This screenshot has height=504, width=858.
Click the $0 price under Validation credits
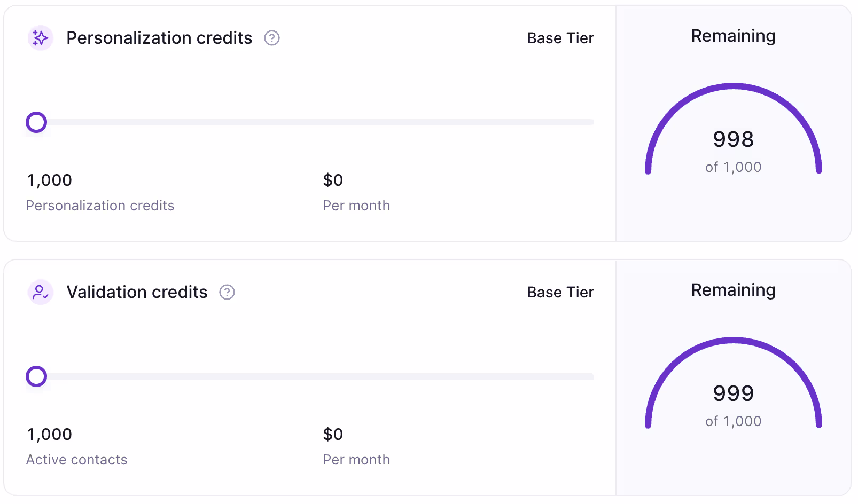click(333, 434)
